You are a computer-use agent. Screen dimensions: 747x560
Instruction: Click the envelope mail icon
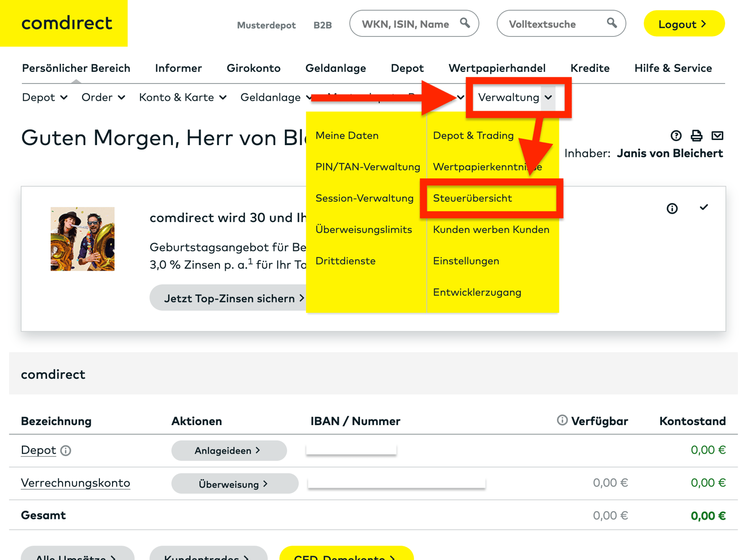[718, 136]
